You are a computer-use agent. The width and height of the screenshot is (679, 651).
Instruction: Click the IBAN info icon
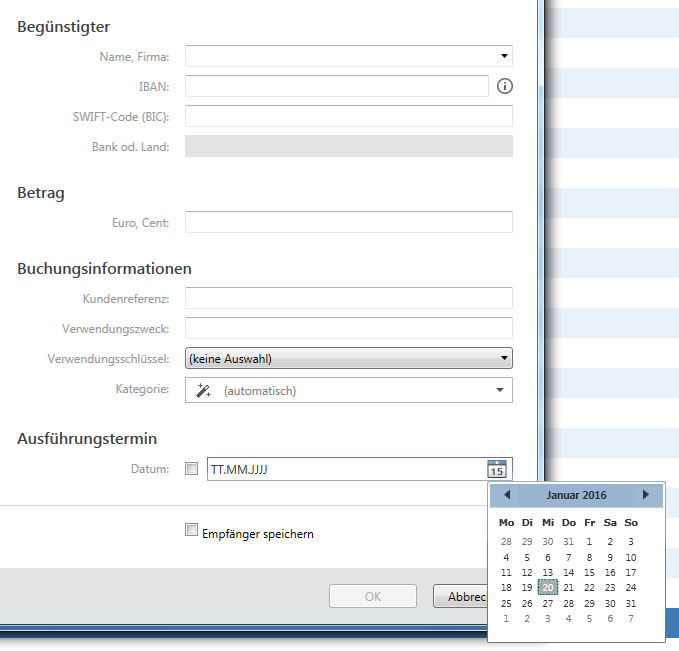tap(504, 86)
